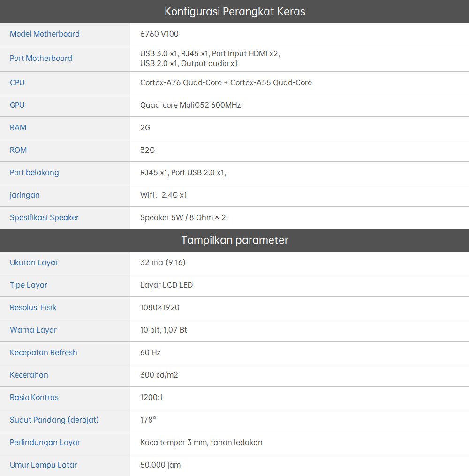The height and width of the screenshot is (476, 469).
Task: Click the 6760 V100 motherboard value
Action: point(159,34)
